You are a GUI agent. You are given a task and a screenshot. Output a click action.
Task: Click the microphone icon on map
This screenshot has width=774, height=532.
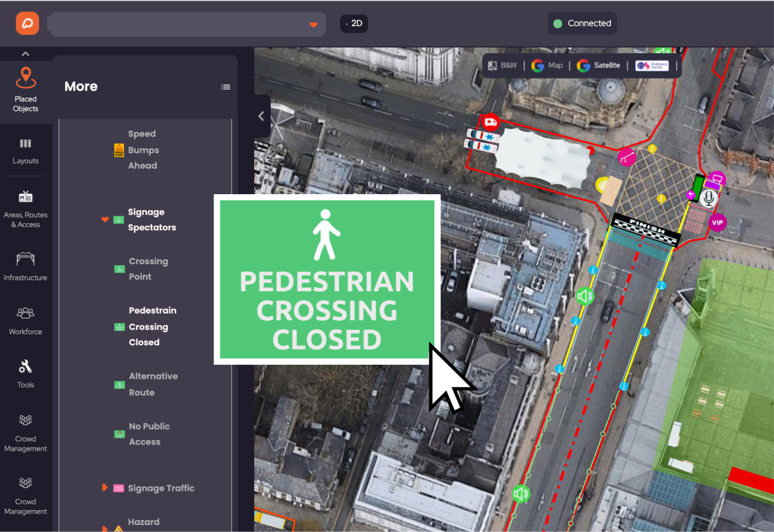pyautogui.click(x=708, y=198)
